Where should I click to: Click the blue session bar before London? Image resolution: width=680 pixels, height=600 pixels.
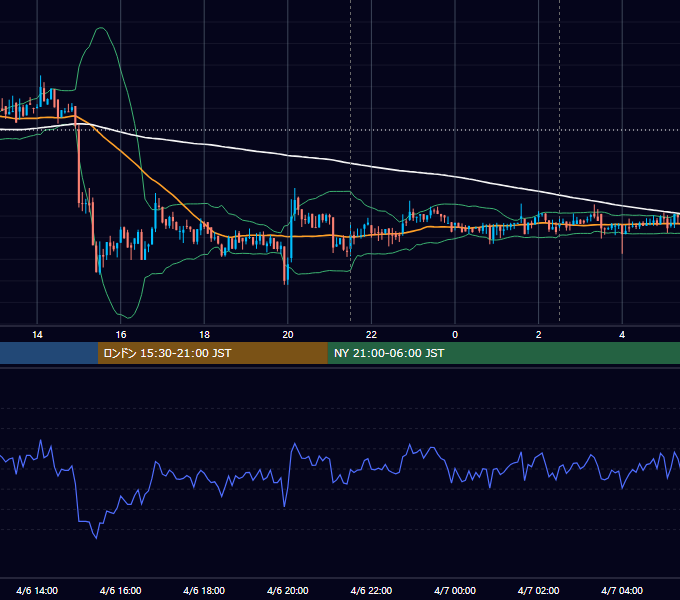(49, 353)
